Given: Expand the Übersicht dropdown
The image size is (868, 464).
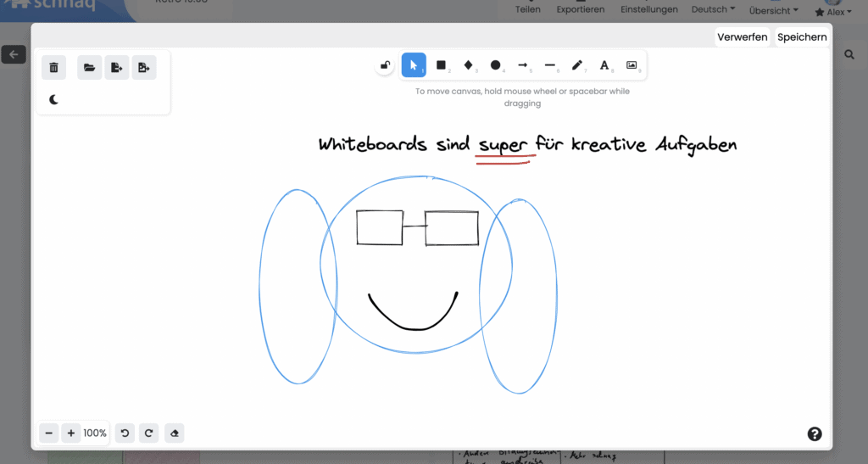Looking at the screenshot, I should click(x=773, y=11).
